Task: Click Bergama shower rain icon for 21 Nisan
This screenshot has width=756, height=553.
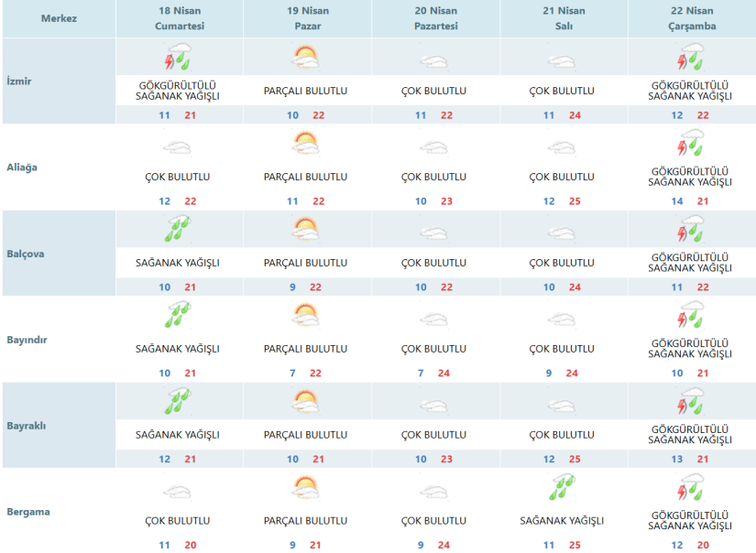Action: point(562,488)
